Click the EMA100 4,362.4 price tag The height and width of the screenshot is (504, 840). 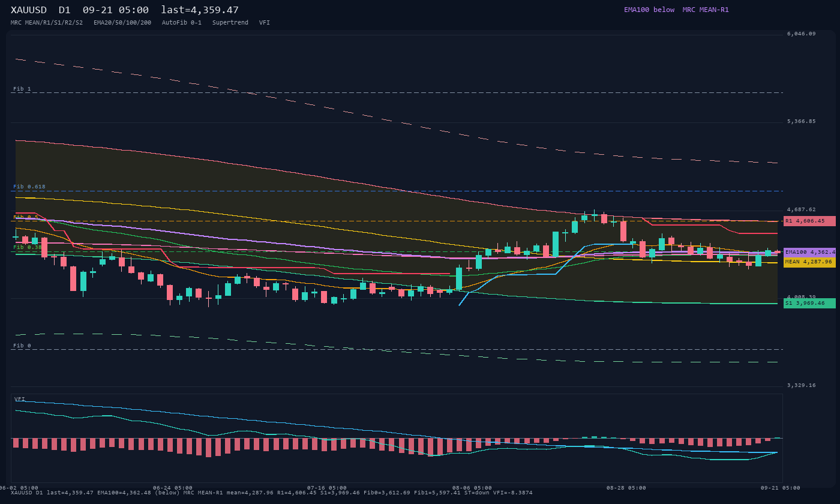(x=809, y=253)
